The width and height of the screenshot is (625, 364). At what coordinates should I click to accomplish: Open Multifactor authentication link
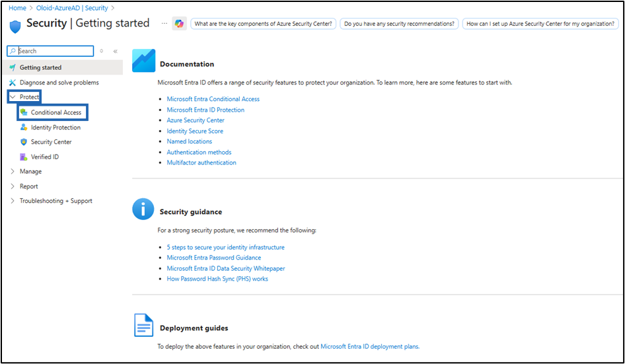click(x=202, y=163)
